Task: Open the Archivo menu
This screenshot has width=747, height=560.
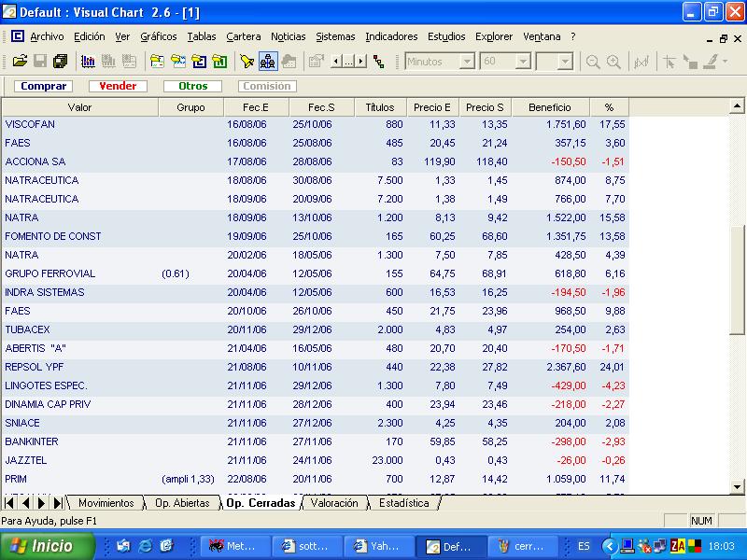Action: click(x=47, y=36)
